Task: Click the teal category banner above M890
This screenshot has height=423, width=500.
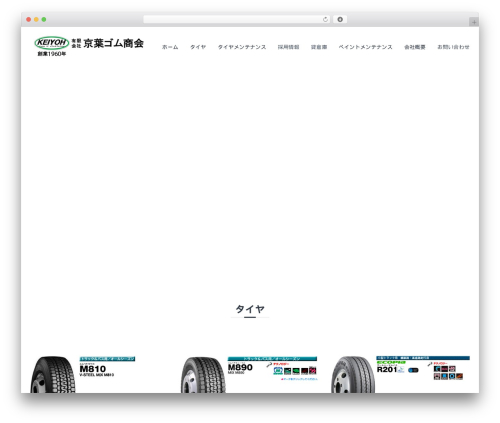Action: [272, 359]
